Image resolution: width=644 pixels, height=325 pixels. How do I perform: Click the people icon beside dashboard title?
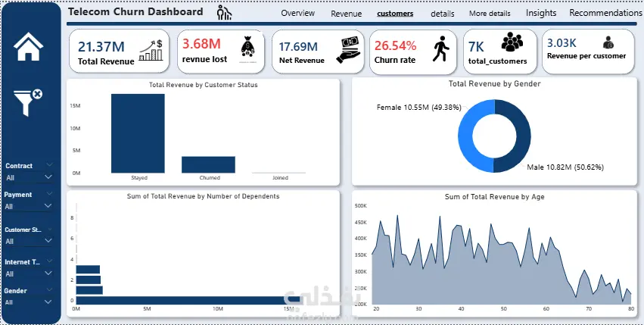tap(224, 13)
